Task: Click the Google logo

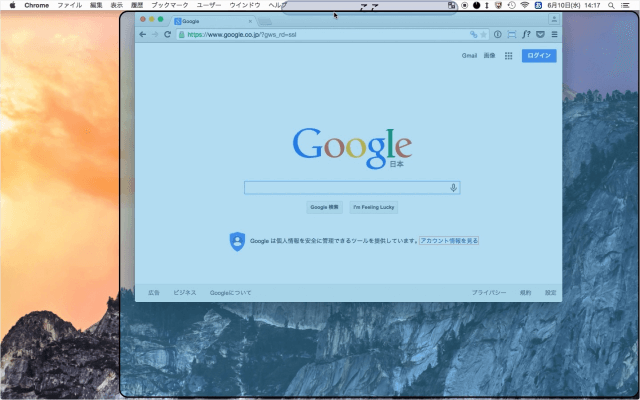Action: (352, 148)
